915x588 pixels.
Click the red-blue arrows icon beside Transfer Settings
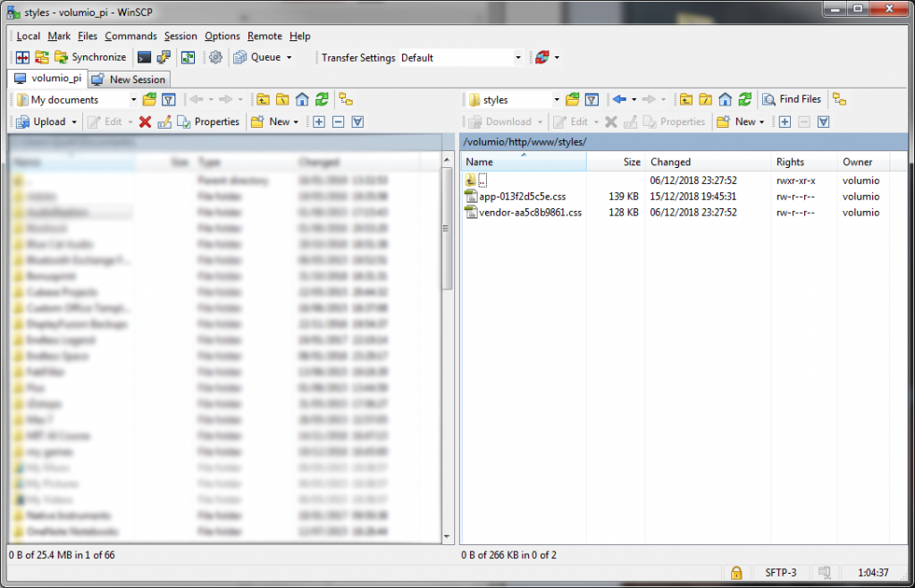point(542,57)
